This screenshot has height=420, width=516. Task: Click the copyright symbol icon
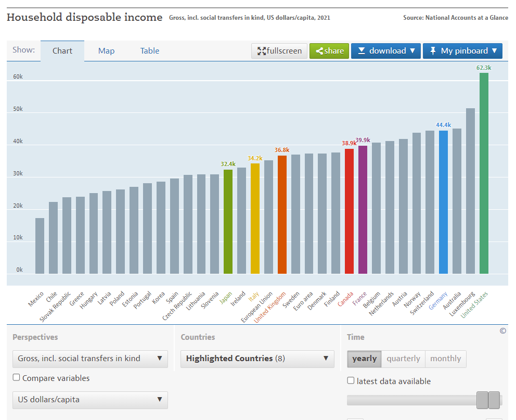(x=503, y=331)
